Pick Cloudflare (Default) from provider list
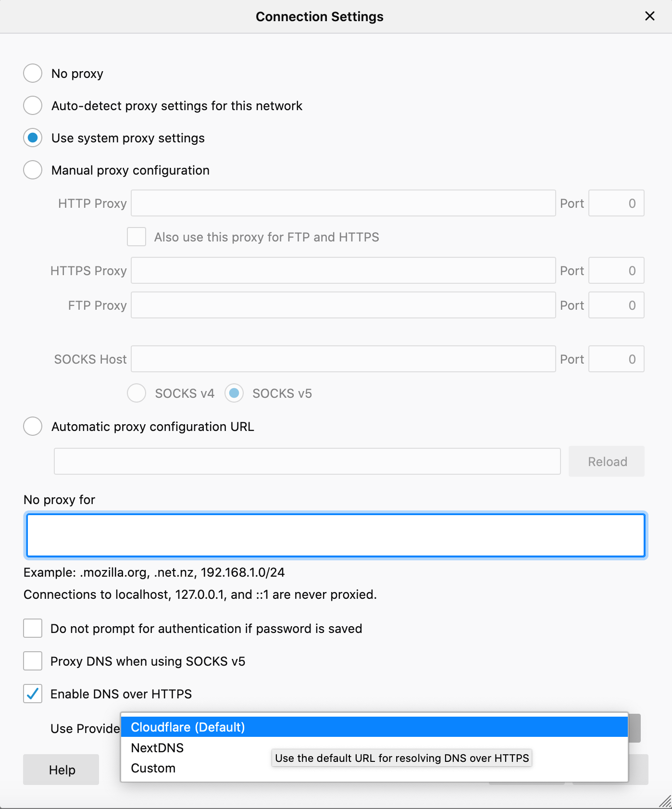Viewport: 672px width, 809px height. 187,727
